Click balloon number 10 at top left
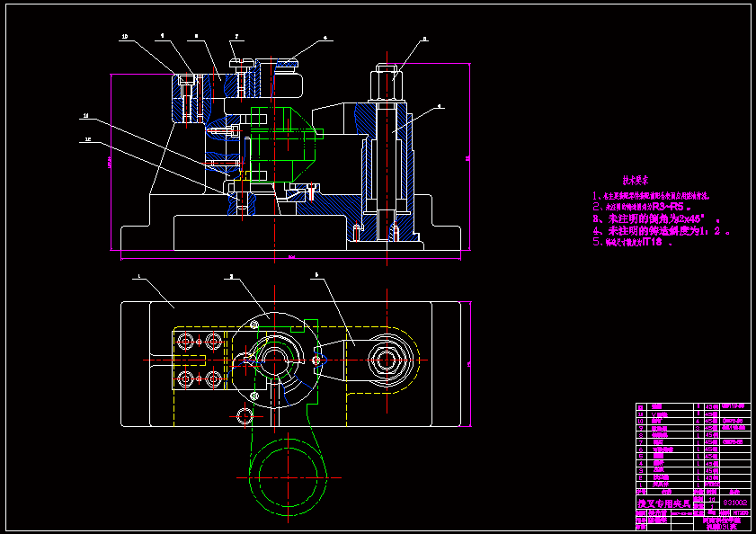The image size is (756, 534). 124,37
